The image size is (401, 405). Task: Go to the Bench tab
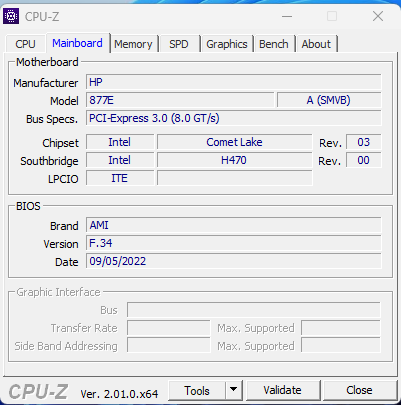click(x=274, y=44)
